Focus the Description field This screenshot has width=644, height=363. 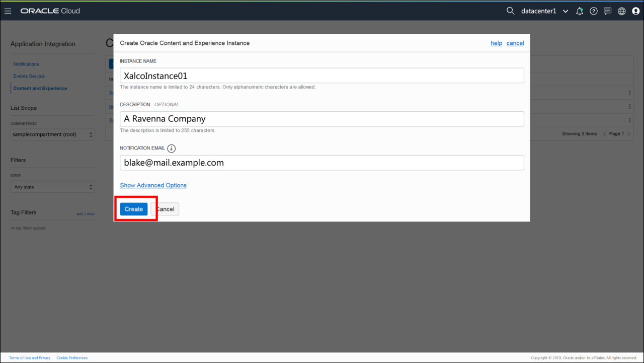322,119
